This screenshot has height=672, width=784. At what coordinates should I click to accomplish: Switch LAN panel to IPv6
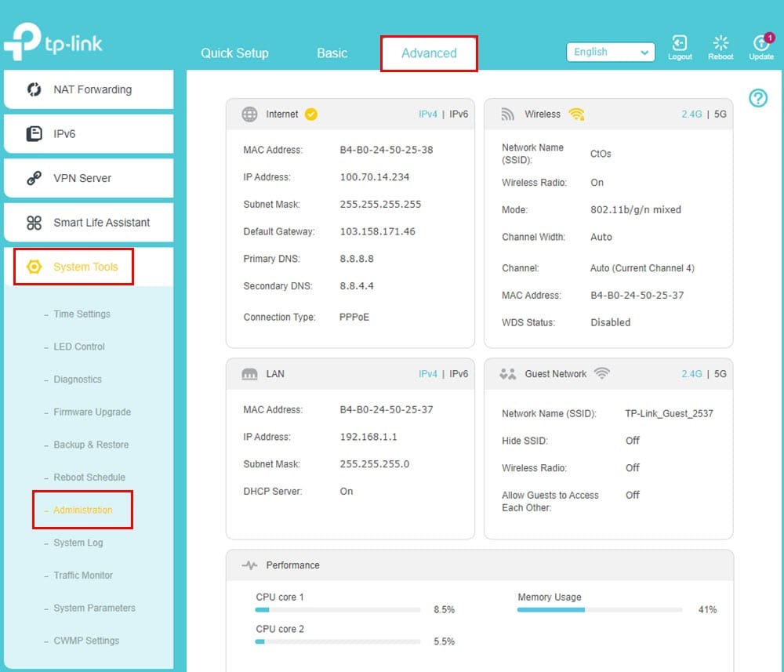tap(459, 374)
